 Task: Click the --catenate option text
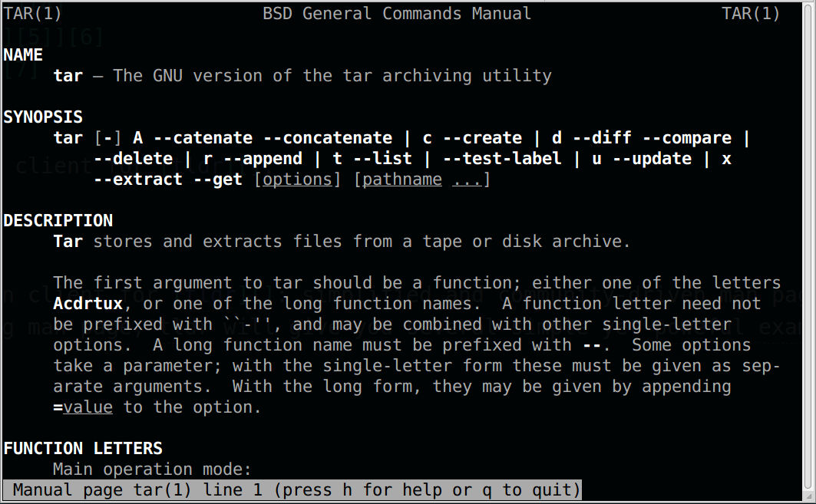pyautogui.click(x=203, y=138)
